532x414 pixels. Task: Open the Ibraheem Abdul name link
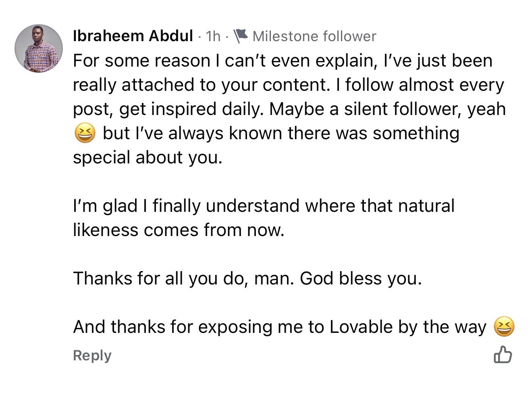pyautogui.click(x=133, y=36)
